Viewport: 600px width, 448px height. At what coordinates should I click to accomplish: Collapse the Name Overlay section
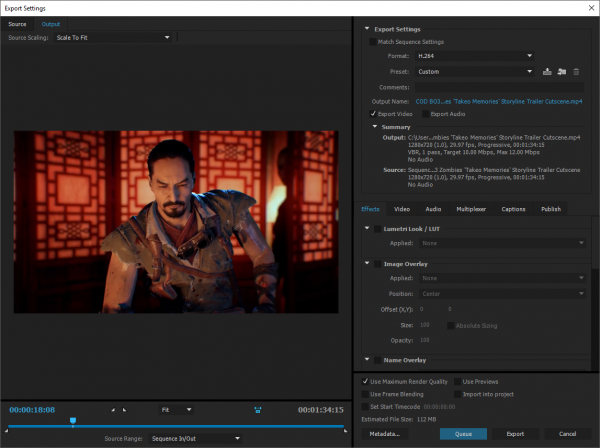(367, 360)
